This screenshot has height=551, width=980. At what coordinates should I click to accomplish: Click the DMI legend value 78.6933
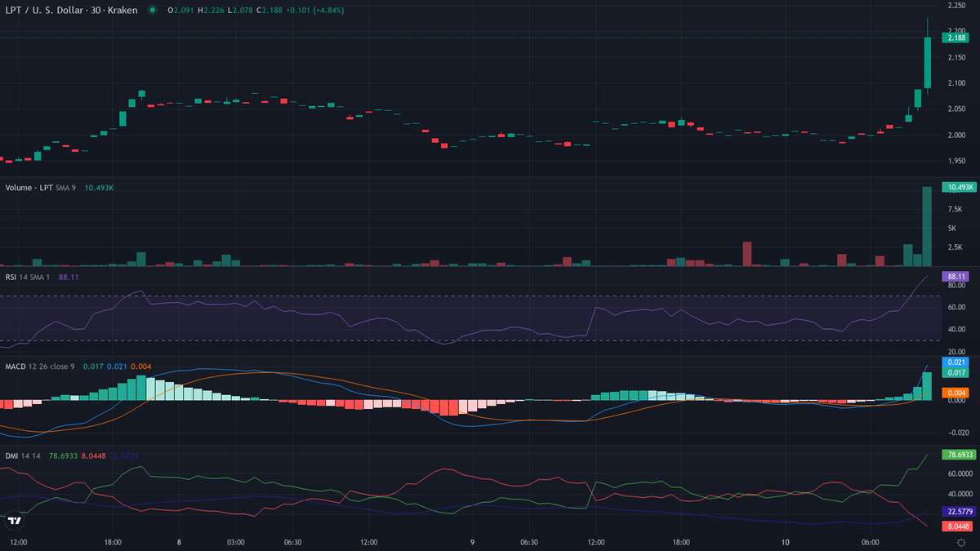pyautogui.click(x=62, y=456)
